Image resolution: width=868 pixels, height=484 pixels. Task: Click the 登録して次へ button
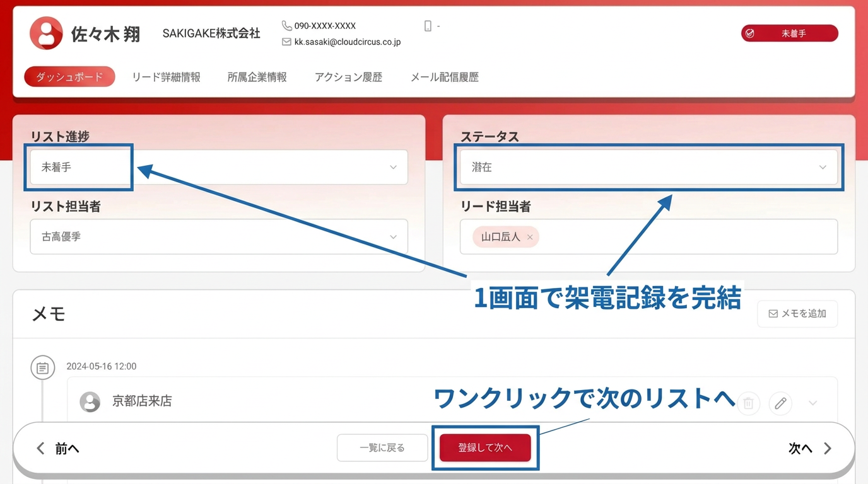485,448
